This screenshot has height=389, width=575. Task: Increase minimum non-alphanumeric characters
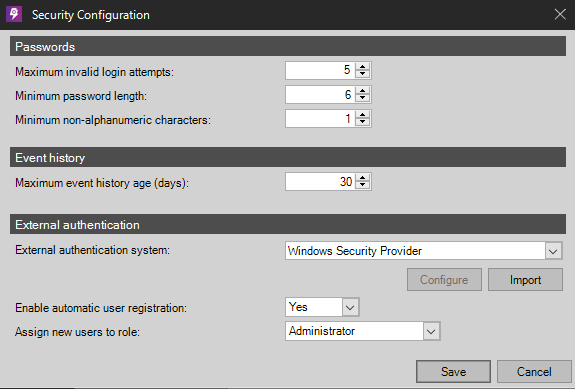coord(363,115)
